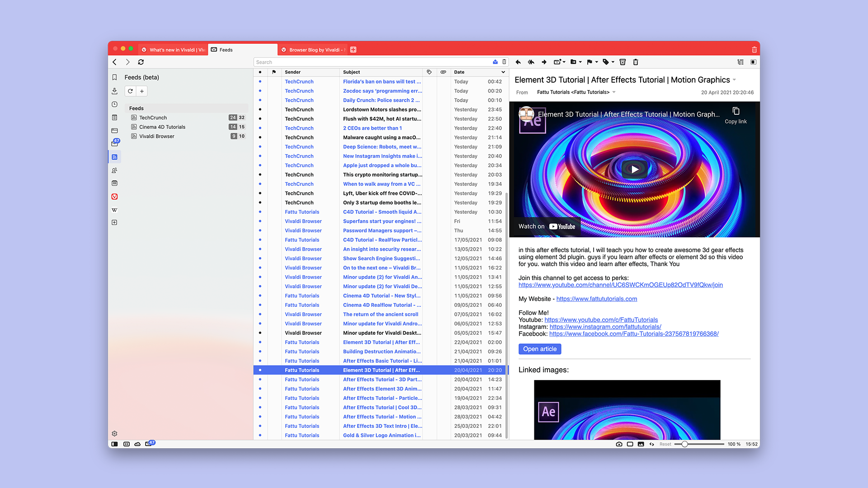Toggle tab tiling in the status bar
Screen dimensions: 868x488
coord(127,444)
